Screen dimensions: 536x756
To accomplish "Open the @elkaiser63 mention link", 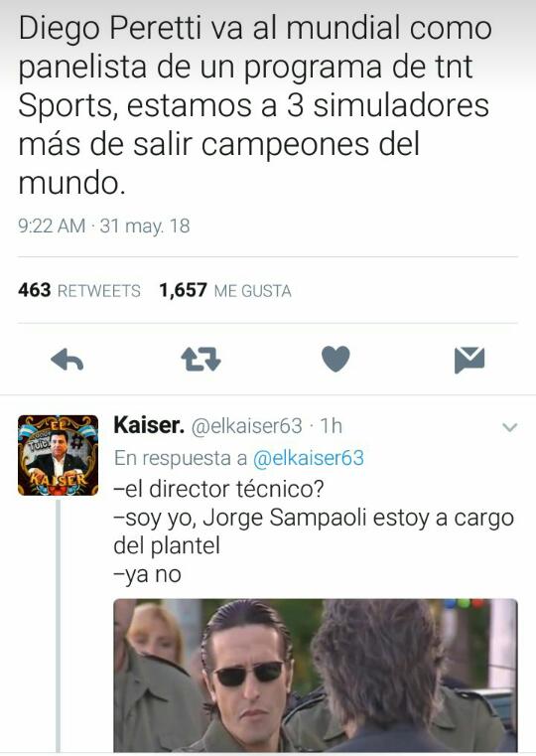I will pyautogui.click(x=309, y=458).
